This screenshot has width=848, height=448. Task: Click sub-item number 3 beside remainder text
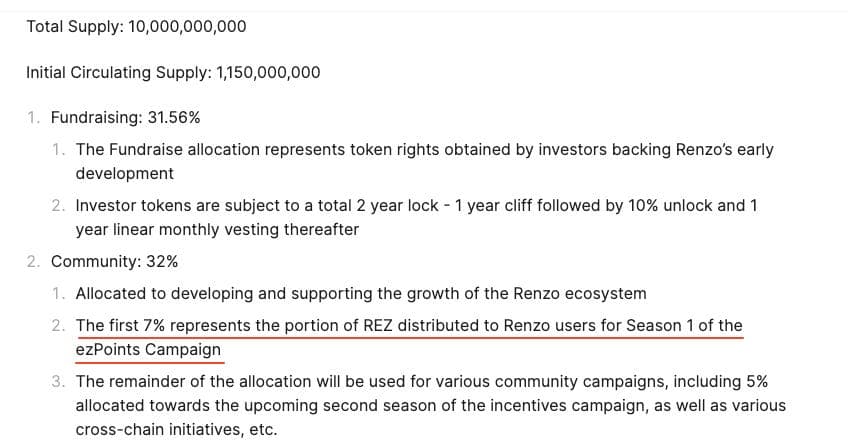coord(58,382)
